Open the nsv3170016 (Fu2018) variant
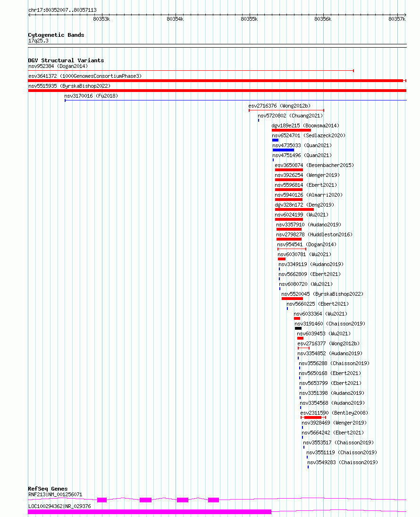This screenshot has height=517, width=420. coord(91,96)
